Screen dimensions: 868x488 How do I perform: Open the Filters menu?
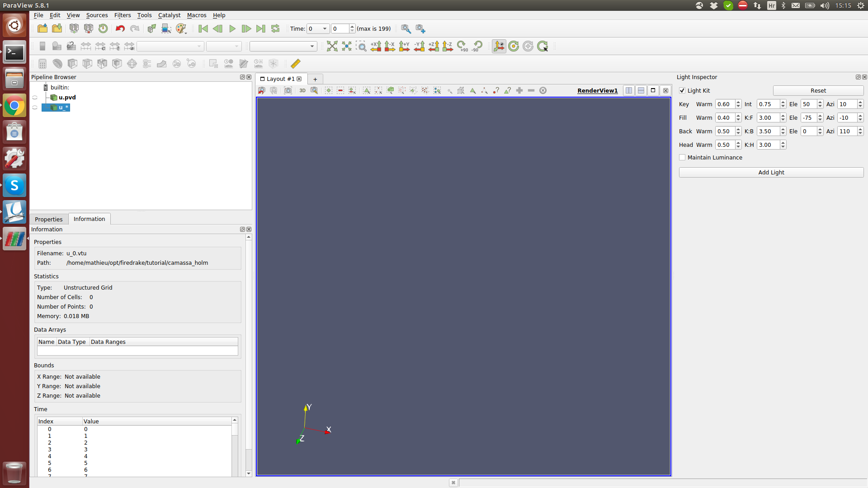tap(122, 15)
